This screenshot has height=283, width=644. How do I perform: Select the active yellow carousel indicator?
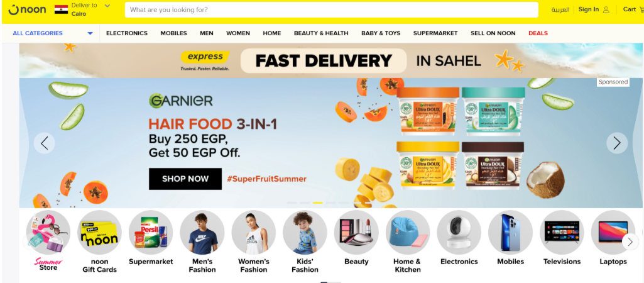coord(317,203)
